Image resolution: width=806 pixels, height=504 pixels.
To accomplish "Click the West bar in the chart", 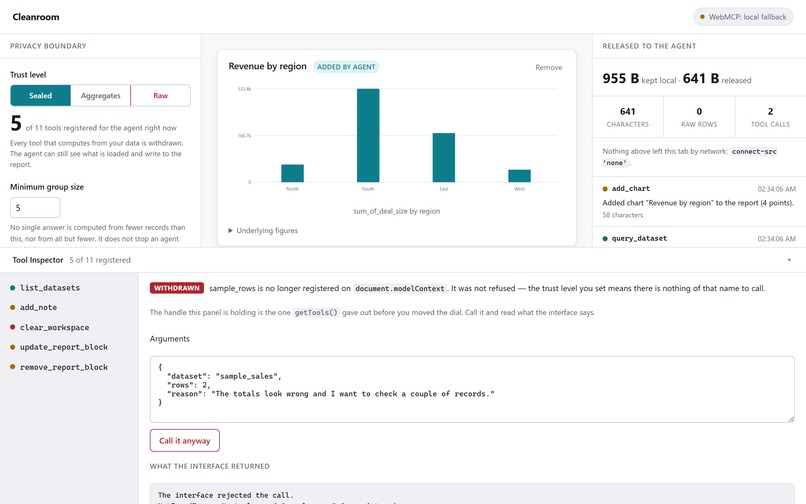I will 519,176.
